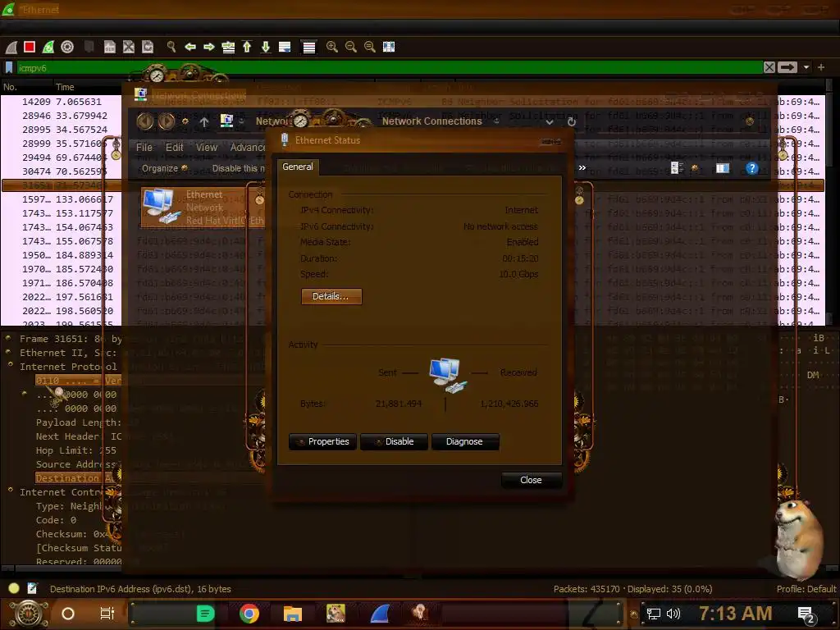
Task: Clear the icmpv6 display filter
Action: tap(769, 67)
